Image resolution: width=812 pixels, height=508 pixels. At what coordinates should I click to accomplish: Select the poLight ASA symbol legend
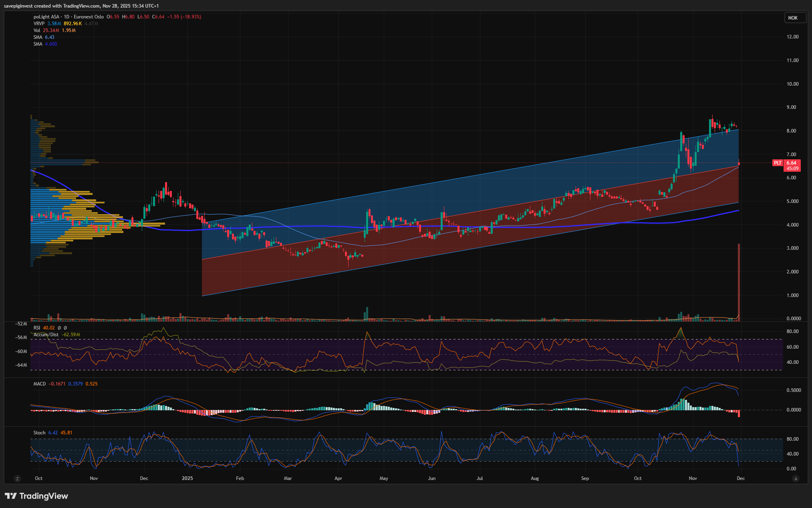tap(46, 17)
